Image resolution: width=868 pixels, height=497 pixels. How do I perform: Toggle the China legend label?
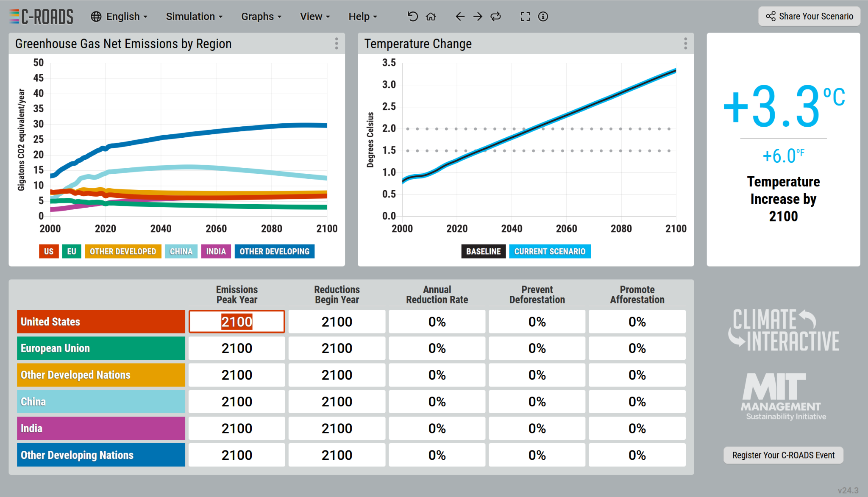181,251
